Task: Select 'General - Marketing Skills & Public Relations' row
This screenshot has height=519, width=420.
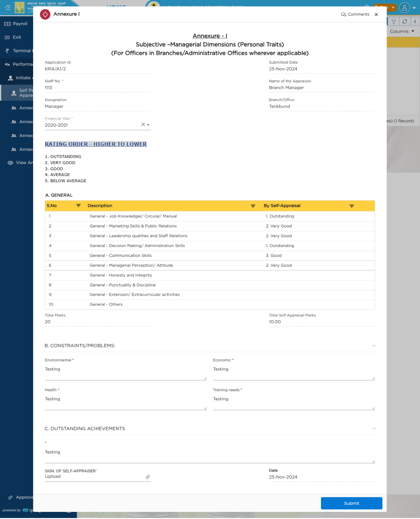Action: click(x=210, y=226)
